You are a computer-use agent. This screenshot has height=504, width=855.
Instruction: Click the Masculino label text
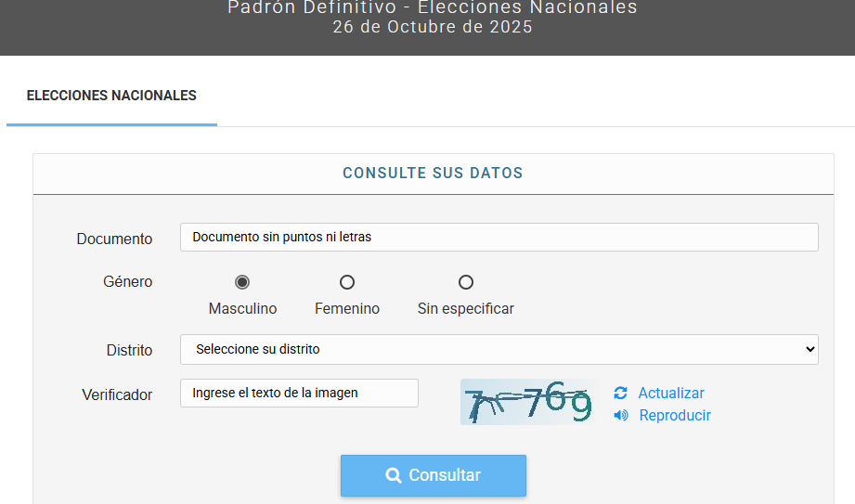[242, 309]
